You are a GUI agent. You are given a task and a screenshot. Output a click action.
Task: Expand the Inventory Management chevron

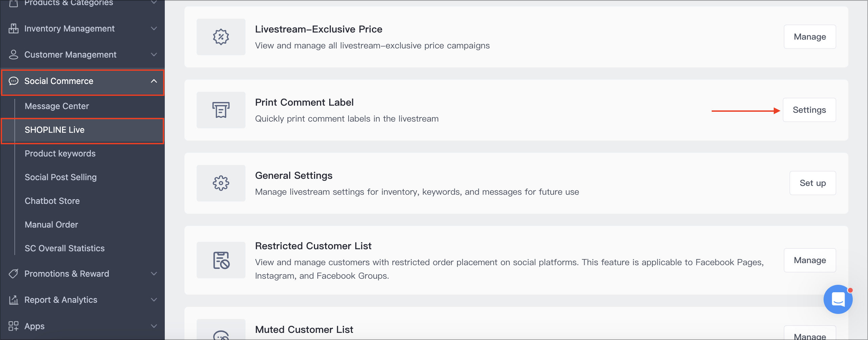tap(154, 28)
